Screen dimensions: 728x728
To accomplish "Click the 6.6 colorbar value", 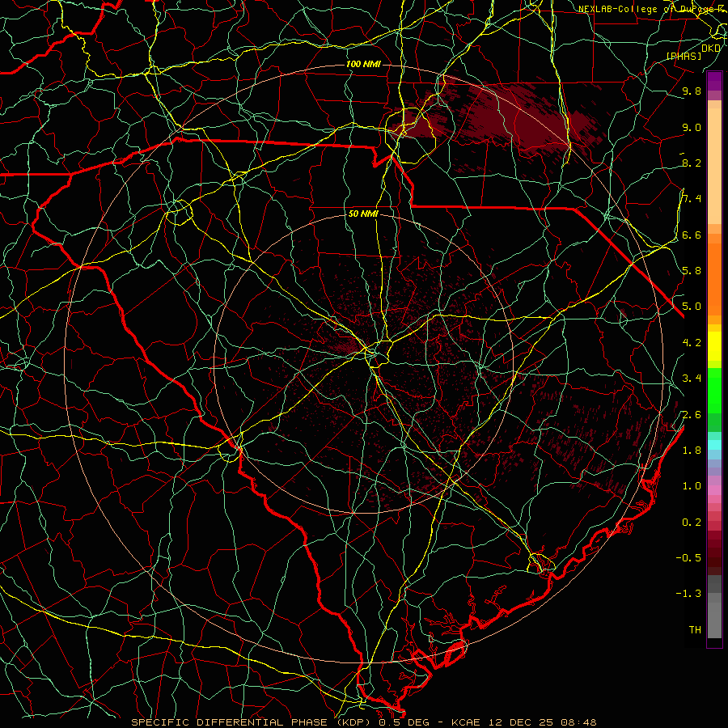I will pos(692,235).
